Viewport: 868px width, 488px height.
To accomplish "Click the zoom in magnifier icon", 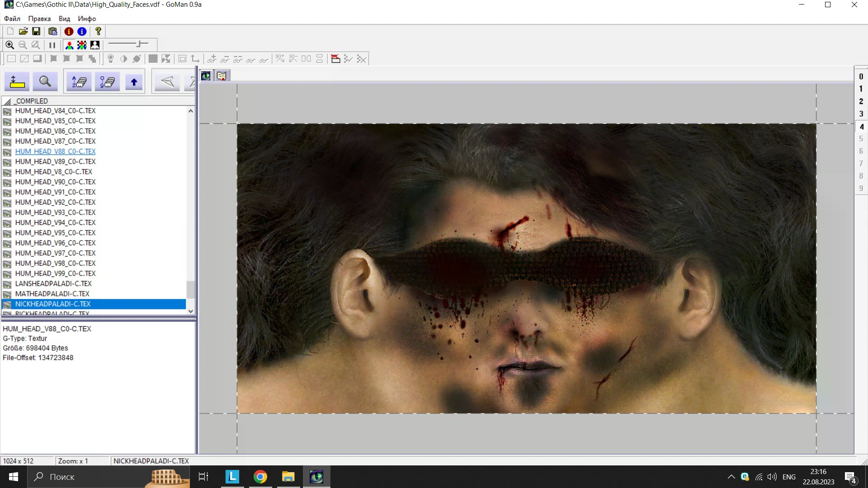I will point(9,45).
